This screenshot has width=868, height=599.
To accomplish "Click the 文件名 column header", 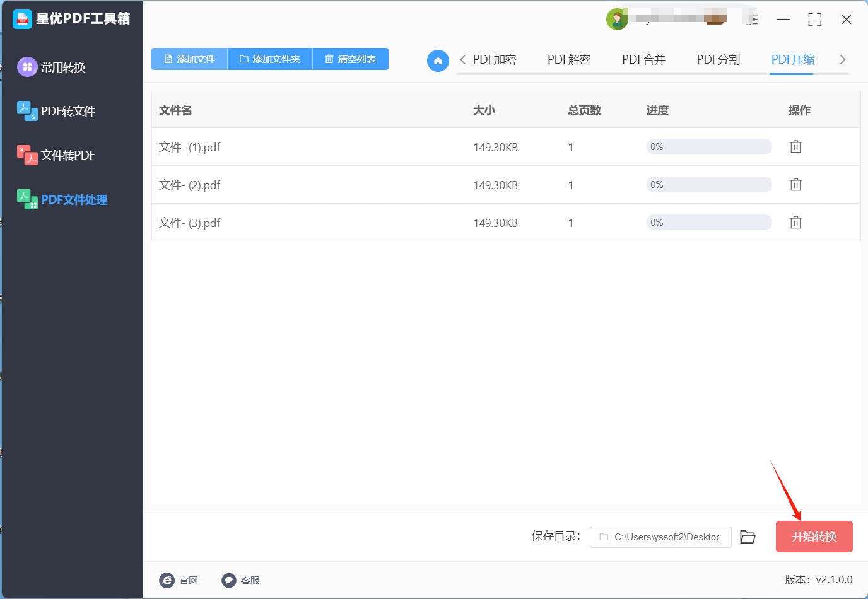I will pyautogui.click(x=175, y=110).
